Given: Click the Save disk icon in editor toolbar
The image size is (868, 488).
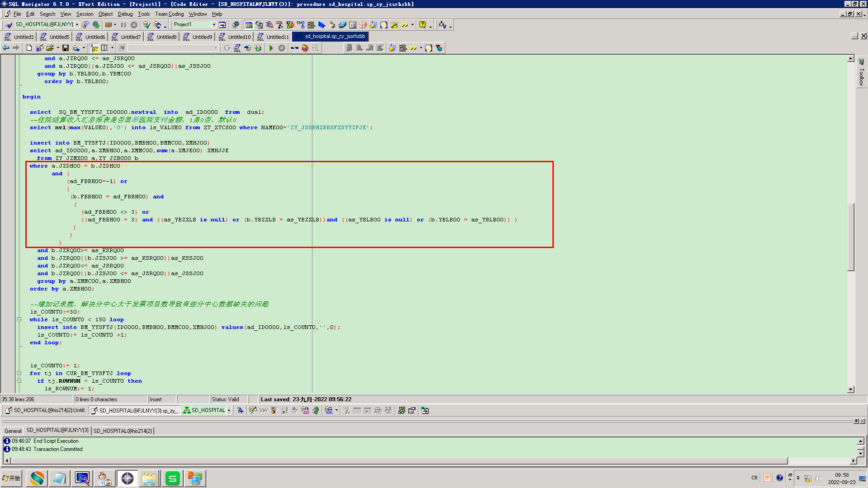Looking at the screenshot, I should 66,48.
